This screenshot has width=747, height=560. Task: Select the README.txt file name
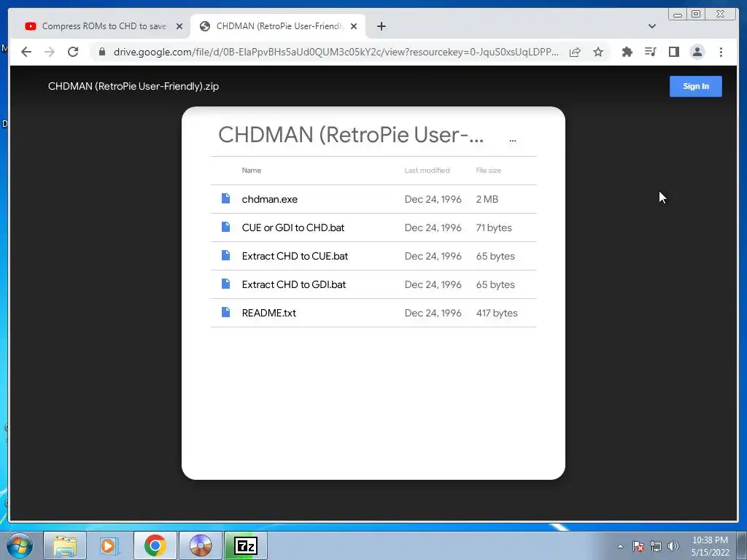tap(268, 314)
